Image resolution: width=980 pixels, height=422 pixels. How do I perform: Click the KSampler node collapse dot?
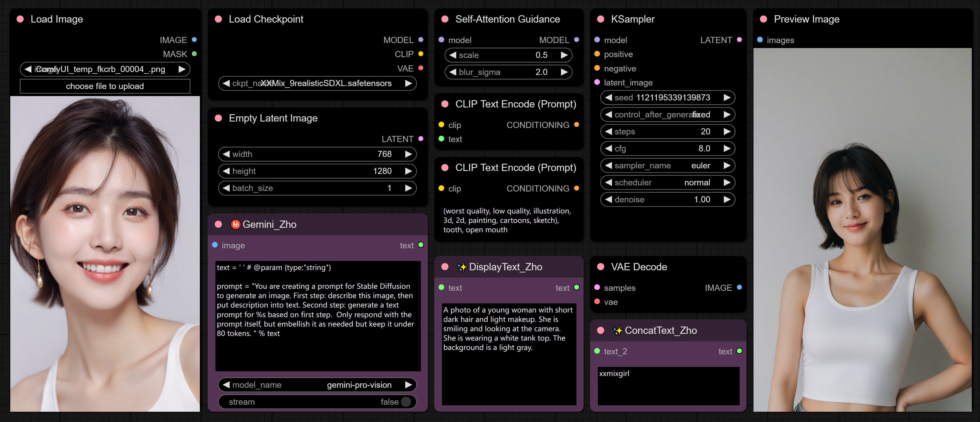point(601,19)
